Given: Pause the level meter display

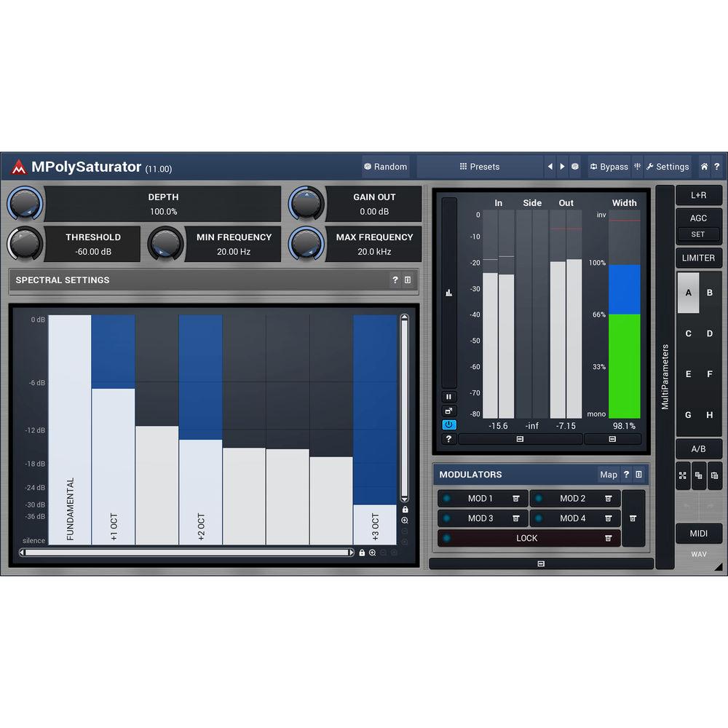Looking at the screenshot, I should 448,397.
